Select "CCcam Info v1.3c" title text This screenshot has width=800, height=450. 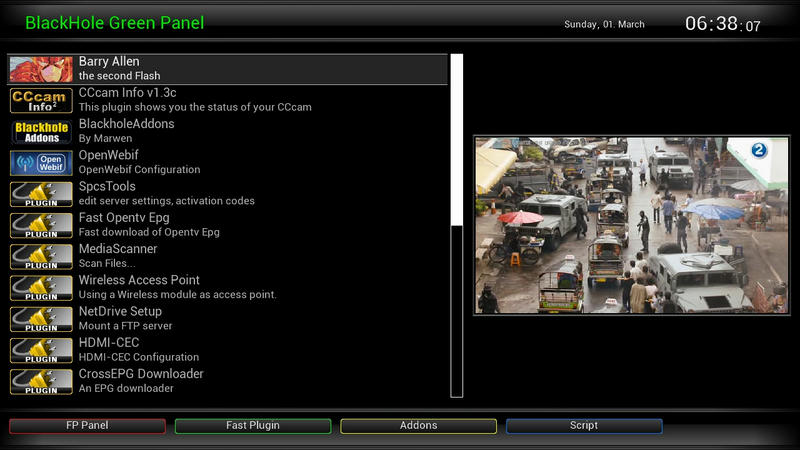[x=128, y=92]
